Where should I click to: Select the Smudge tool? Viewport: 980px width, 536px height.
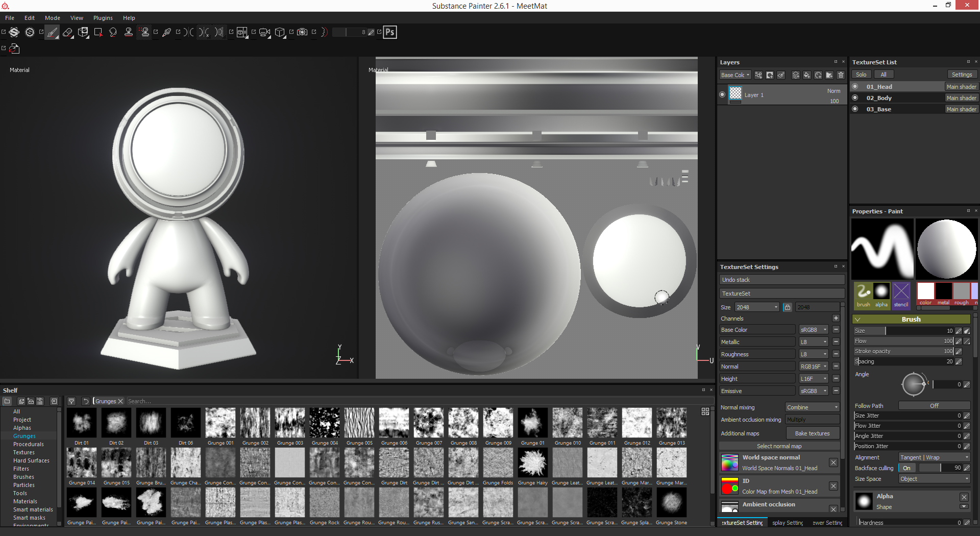pos(113,32)
